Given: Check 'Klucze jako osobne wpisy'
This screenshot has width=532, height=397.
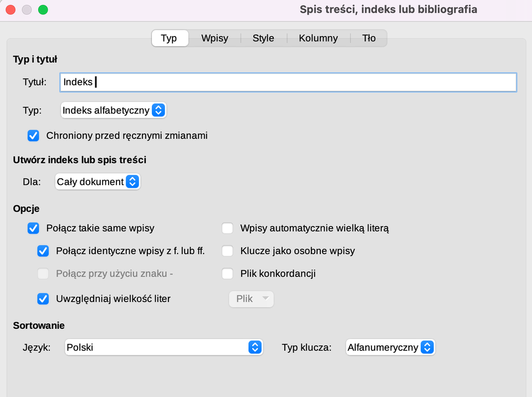Looking at the screenshot, I should (227, 251).
